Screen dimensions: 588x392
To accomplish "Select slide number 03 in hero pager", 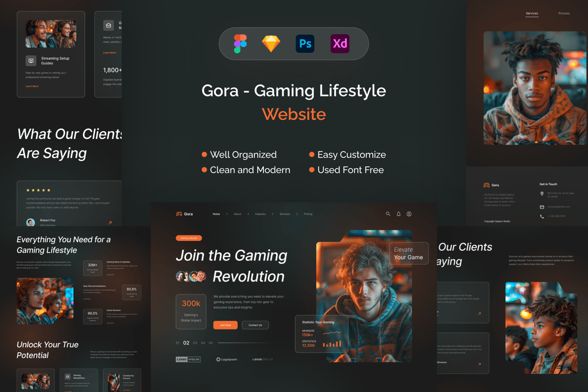I will click(x=195, y=343).
